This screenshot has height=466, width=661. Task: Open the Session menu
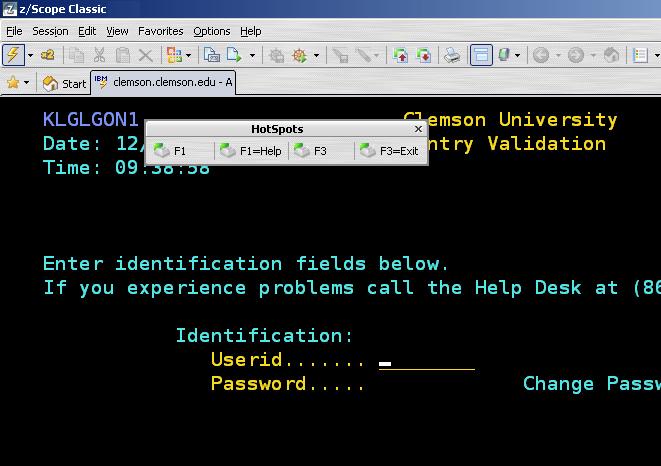(x=50, y=31)
